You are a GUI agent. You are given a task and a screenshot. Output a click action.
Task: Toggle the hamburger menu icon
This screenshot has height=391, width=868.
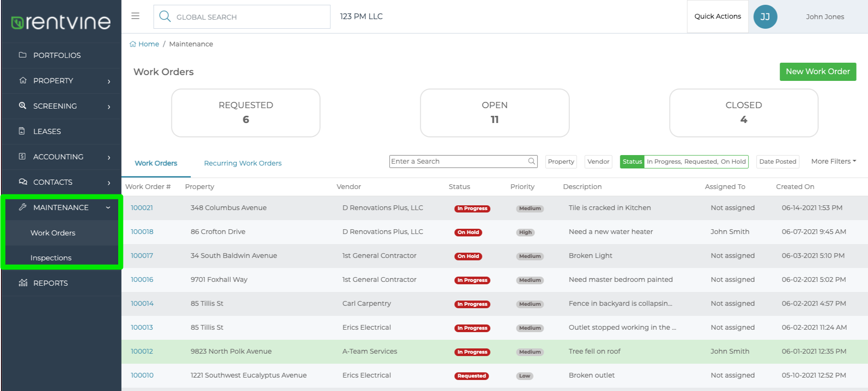point(135,16)
